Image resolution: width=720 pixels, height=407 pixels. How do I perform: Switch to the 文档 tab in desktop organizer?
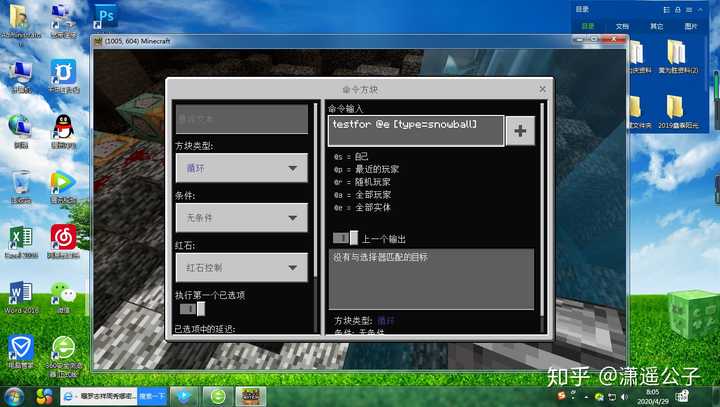[622, 26]
